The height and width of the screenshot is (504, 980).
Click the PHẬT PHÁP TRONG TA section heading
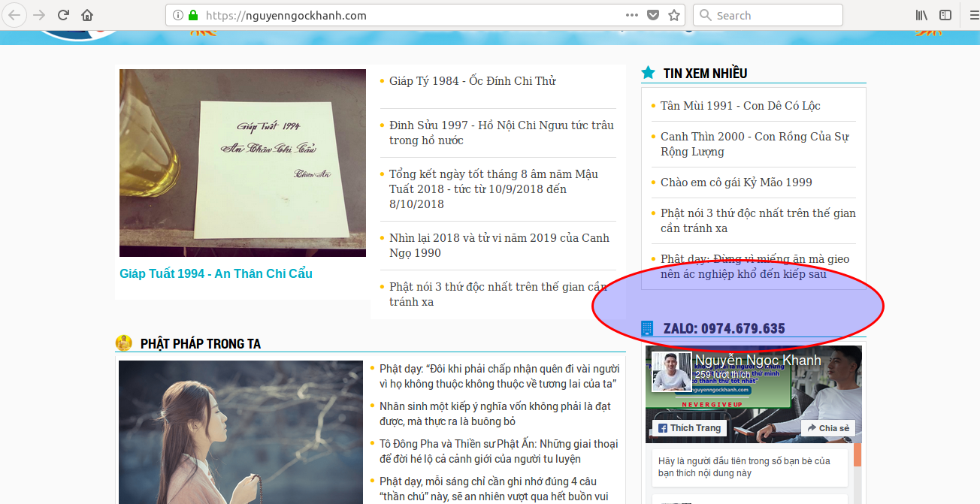point(201,344)
